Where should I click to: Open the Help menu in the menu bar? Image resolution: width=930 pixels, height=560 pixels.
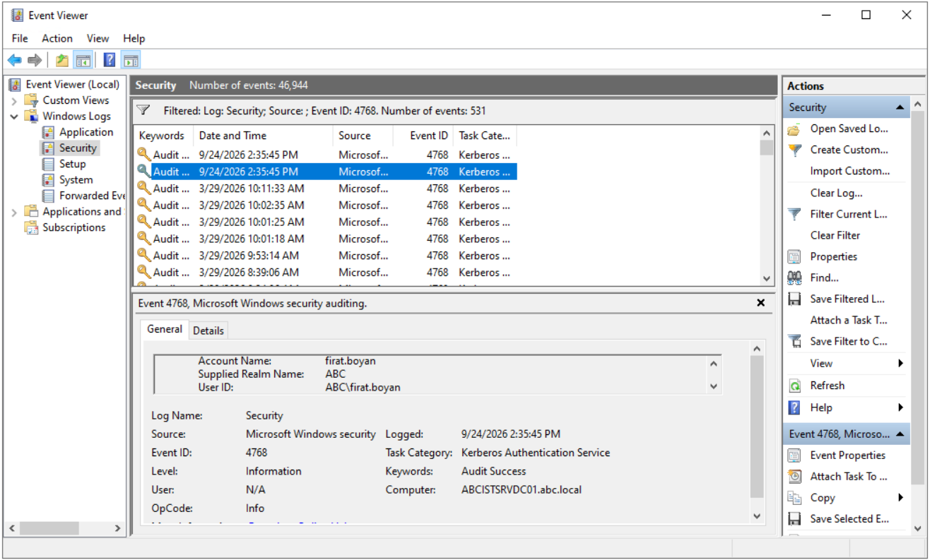click(134, 38)
